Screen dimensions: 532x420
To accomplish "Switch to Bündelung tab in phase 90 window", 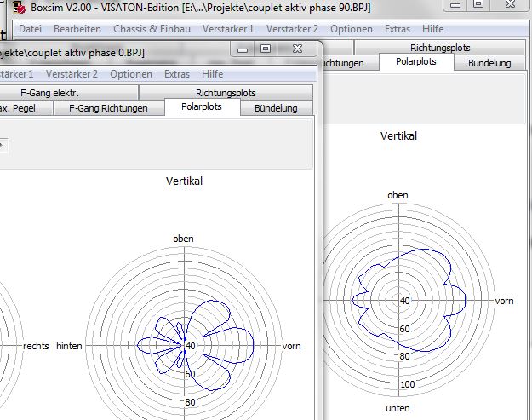I will coord(489,63).
